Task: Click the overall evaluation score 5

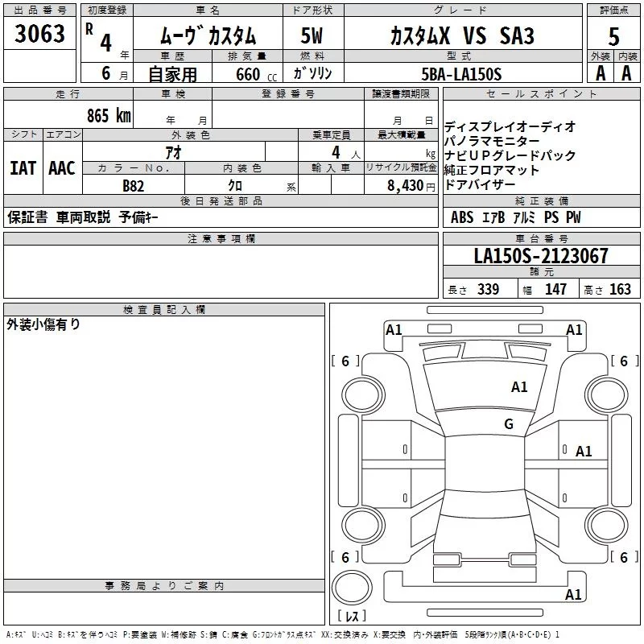Action: (613, 36)
